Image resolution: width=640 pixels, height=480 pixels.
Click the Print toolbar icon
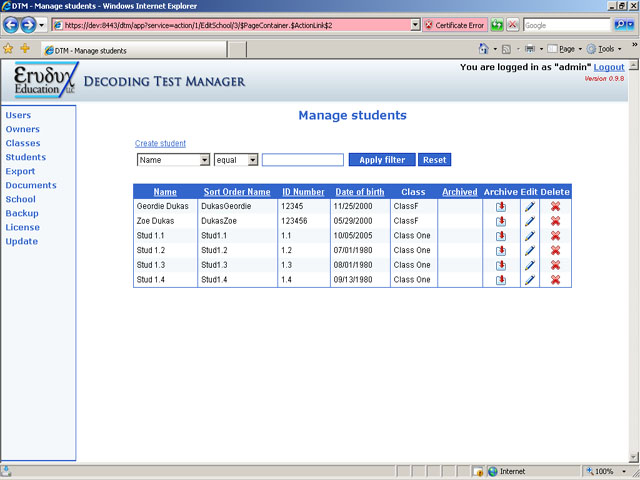[x=530, y=49]
